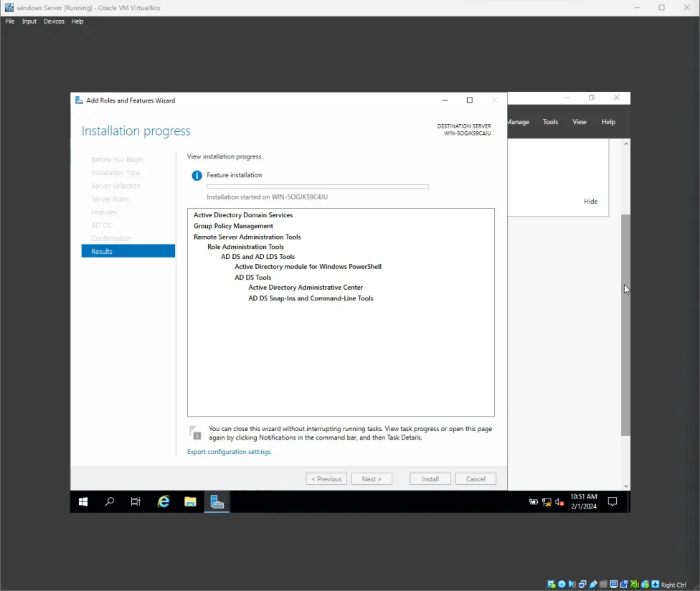Click the taskbar clock showing 10:51 AM

point(584,502)
